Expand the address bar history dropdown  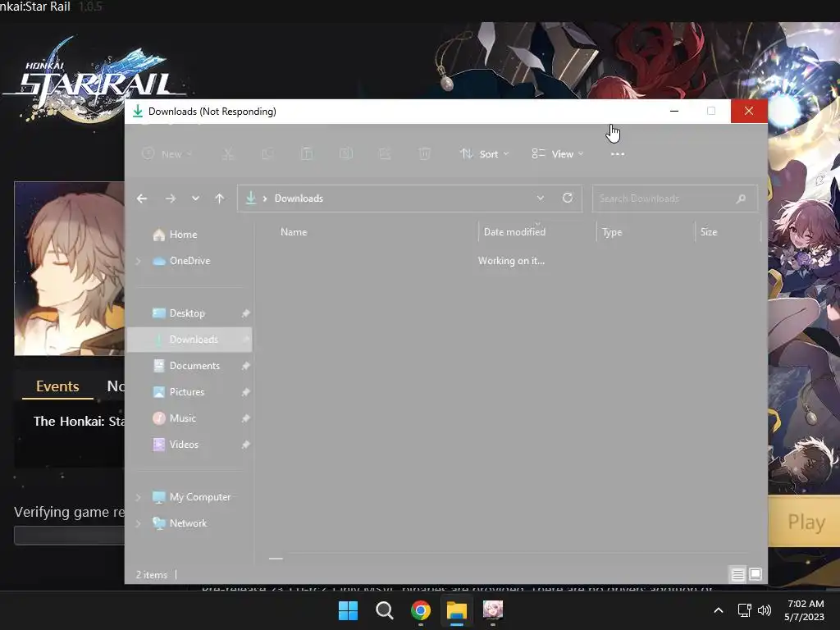tap(541, 199)
